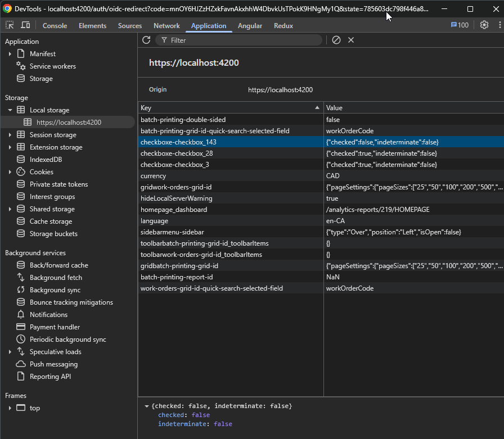Expand the Cookies tree node
504x439 pixels.
10,172
